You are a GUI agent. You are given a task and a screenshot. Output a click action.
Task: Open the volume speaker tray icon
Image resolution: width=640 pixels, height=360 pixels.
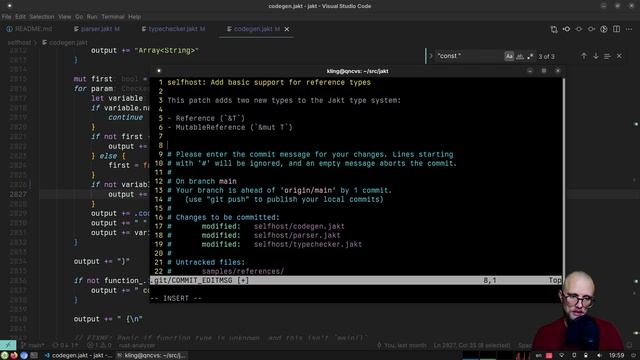599,356
